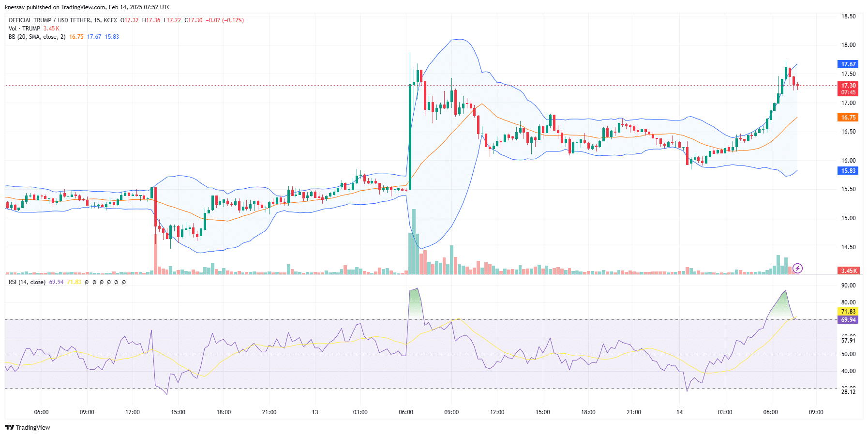Viewport: 868px width, 436px height.
Task: Click the 3.45K volume value in legend
Action: (51, 29)
